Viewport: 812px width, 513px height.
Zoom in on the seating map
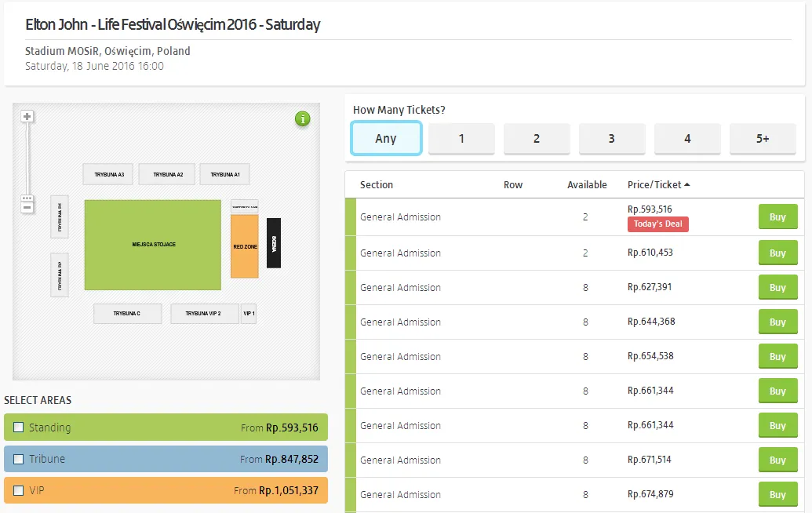[27, 116]
